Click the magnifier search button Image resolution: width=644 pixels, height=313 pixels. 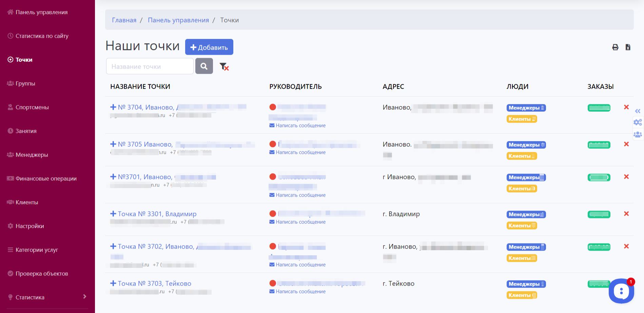[204, 66]
